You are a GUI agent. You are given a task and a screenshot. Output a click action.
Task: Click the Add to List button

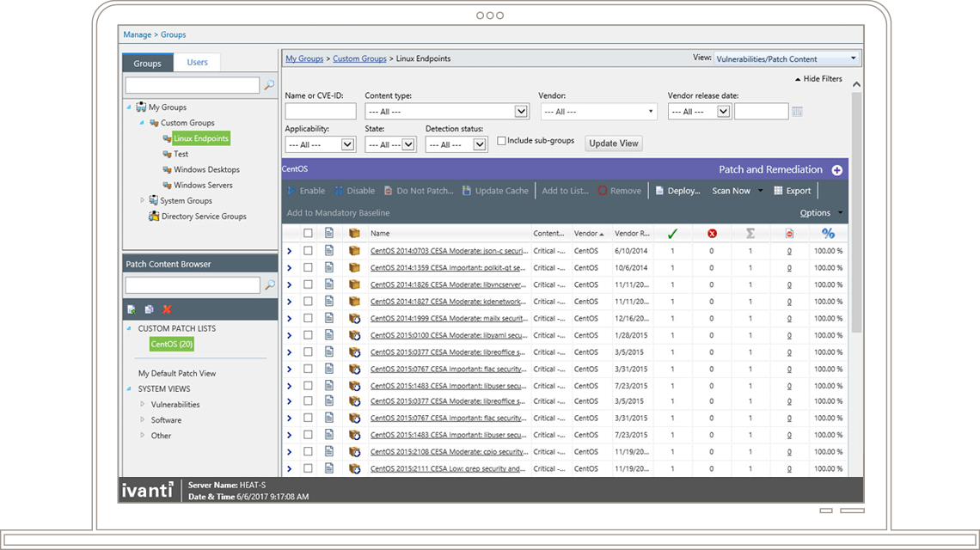tap(565, 191)
